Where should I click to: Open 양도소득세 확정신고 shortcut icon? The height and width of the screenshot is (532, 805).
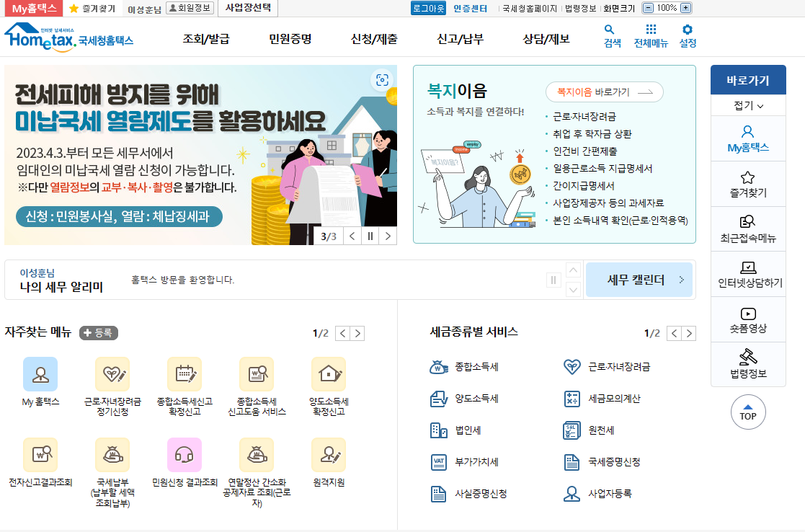pyautogui.click(x=329, y=374)
